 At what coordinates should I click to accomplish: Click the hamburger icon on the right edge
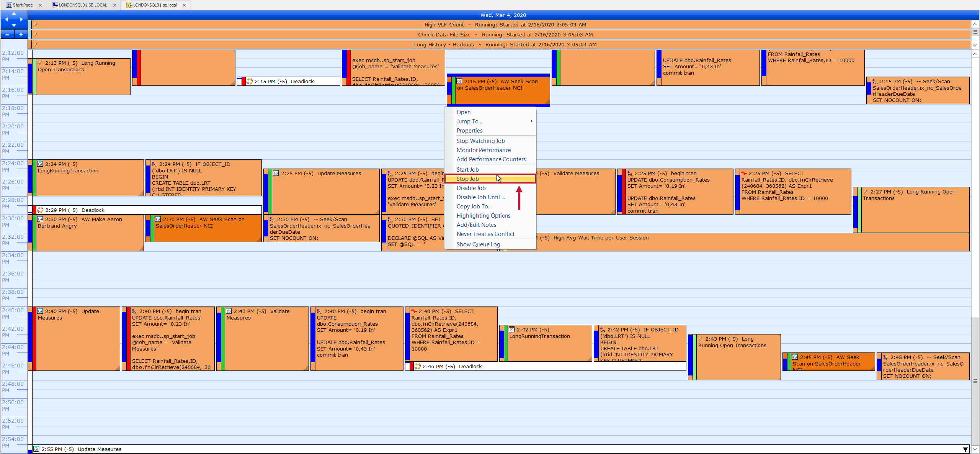click(975, 33)
